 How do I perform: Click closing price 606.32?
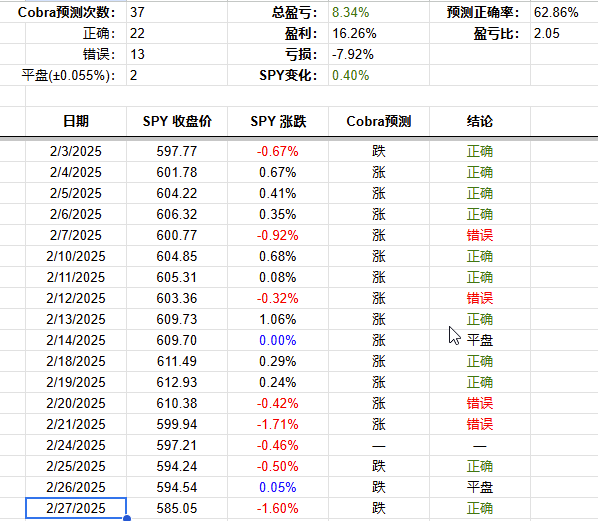[177, 214]
